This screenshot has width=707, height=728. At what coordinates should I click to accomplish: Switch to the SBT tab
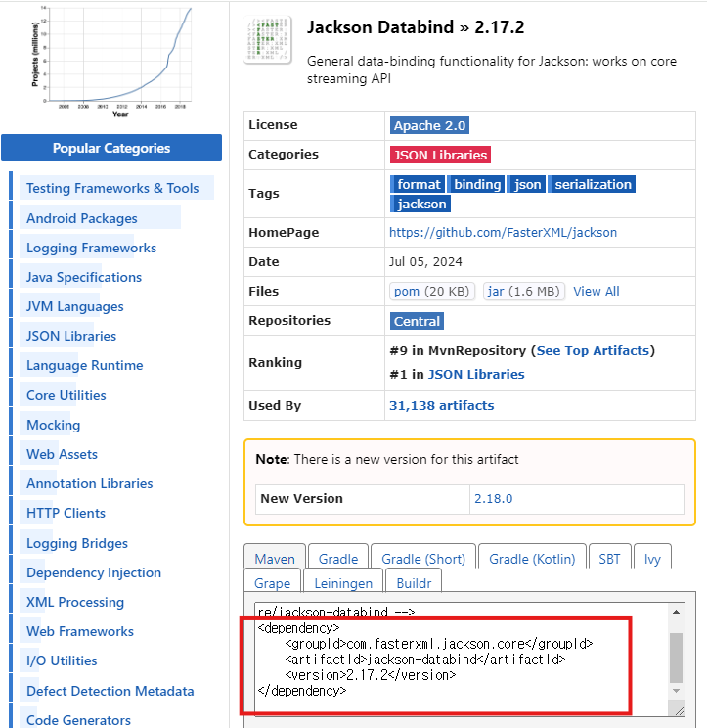click(x=609, y=557)
